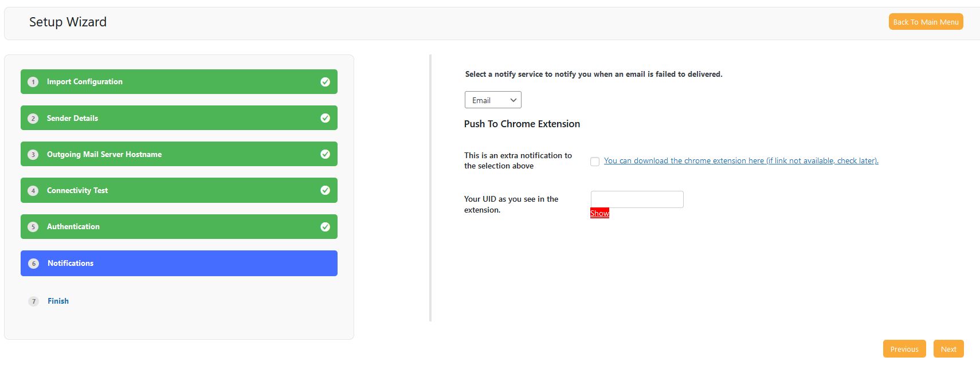Click the step 5 number badge
The height and width of the screenshot is (365, 980).
pos(33,227)
